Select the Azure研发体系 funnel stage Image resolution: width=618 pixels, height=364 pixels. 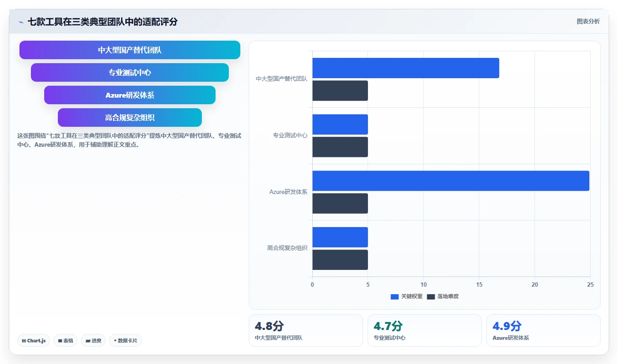point(130,95)
